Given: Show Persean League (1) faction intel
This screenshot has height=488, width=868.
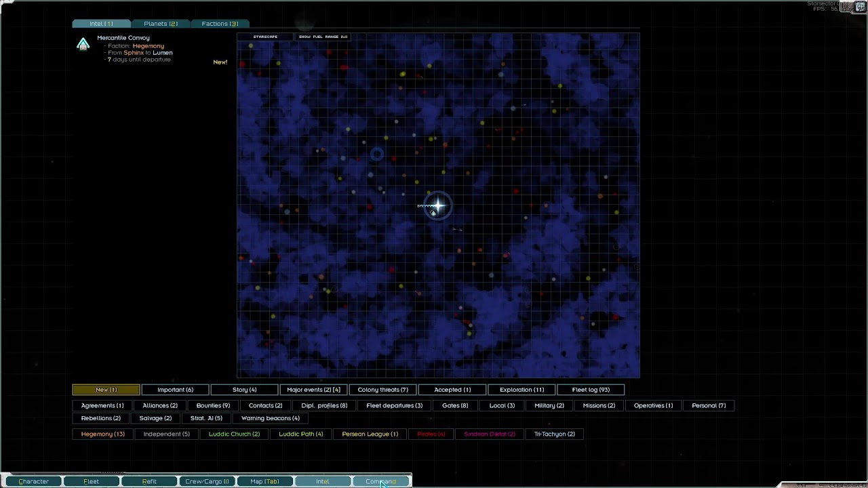Looking at the screenshot, I should pyautogui.click(x=370, y=434).
